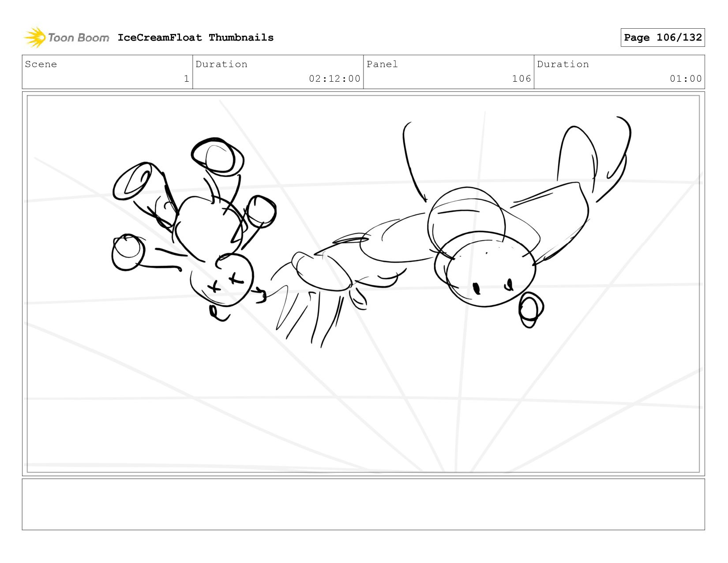728x563 pixels.
Task: Click the panel duration value '01:00'
Action: coord(686,79)
